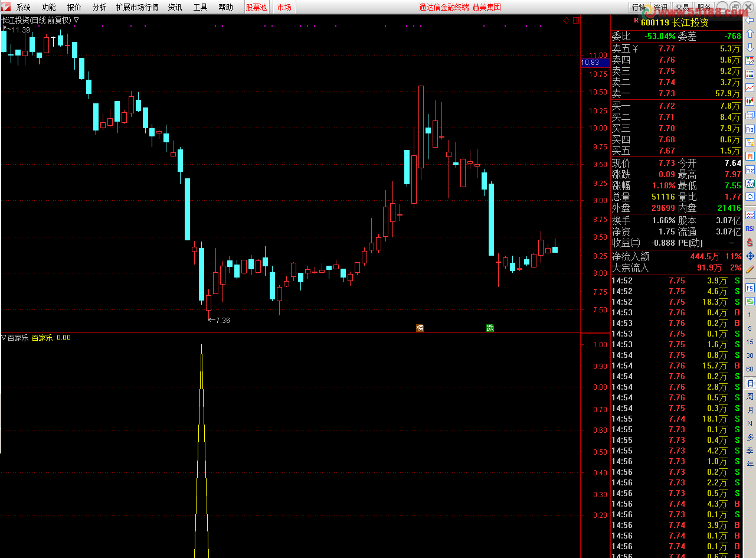Image resolution: width=756 pixels, height=558 pixels.
Task: Open the stacked windows icon in sidebar
Action: (x=750, y=115)
